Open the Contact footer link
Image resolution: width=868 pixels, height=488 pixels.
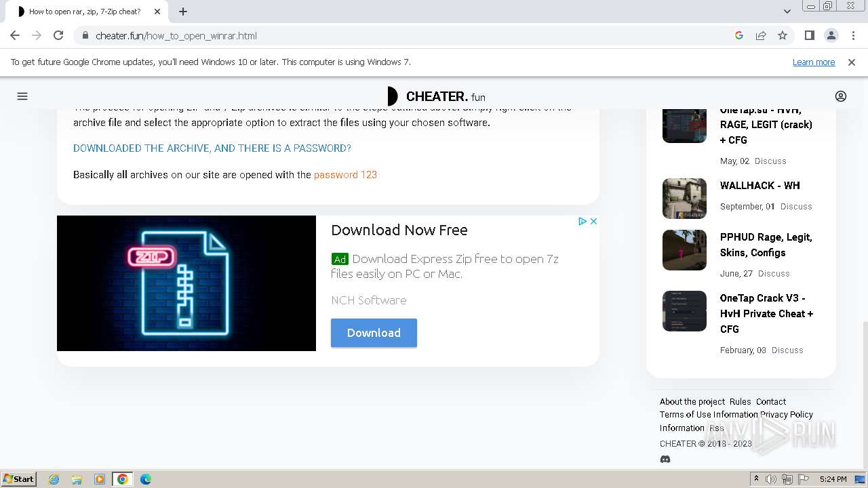pos(771,401)
